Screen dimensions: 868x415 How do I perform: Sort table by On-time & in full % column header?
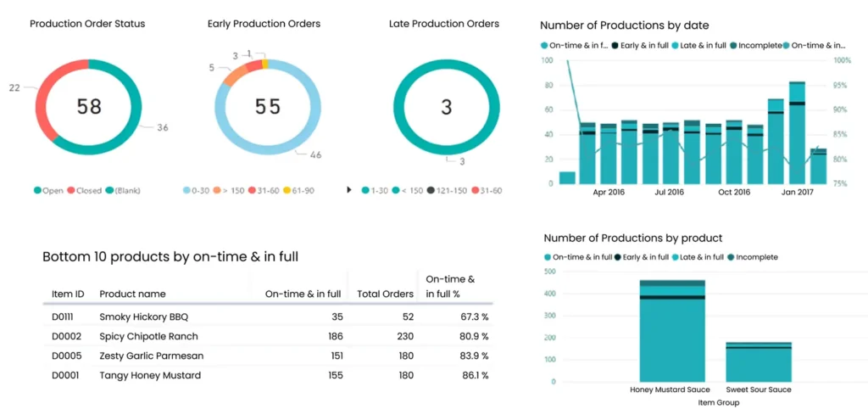(x=449, y=286)
